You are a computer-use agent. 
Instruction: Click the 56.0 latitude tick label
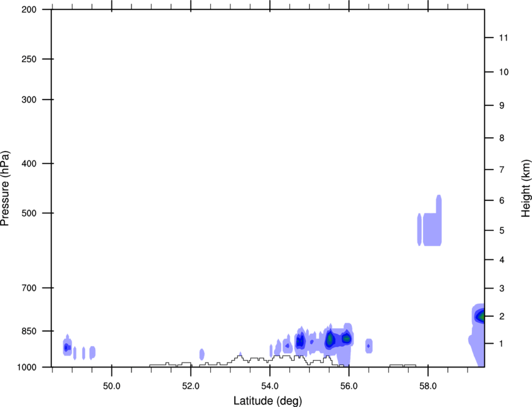click(x=349, y=386)
